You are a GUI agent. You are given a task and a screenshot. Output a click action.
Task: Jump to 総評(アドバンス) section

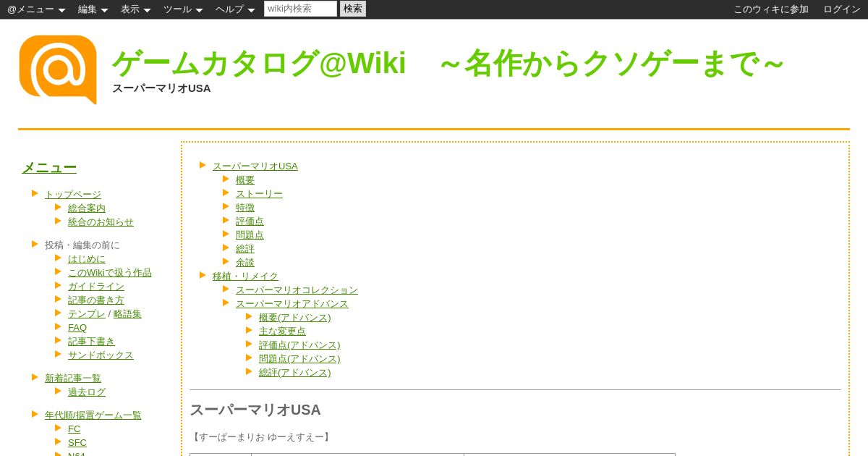295,372
